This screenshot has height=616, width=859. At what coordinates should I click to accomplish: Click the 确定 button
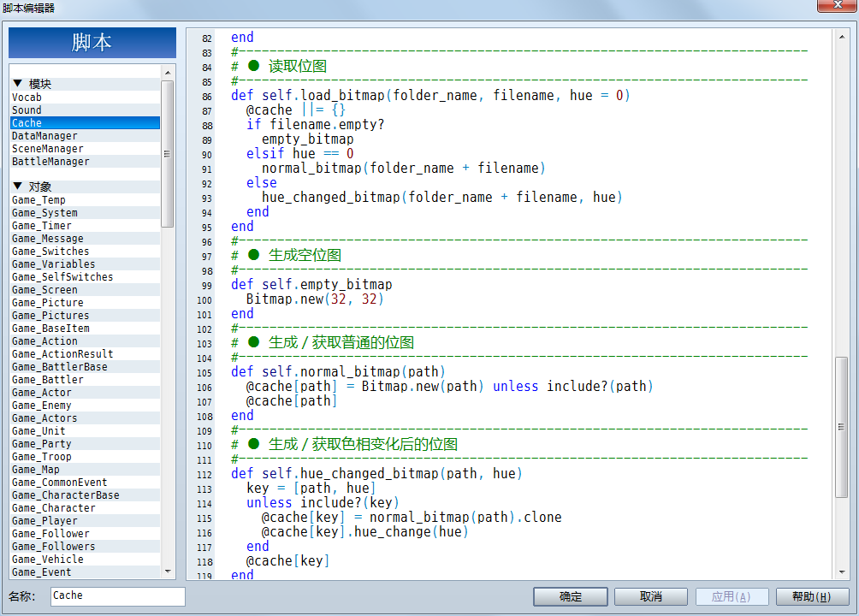[571, 596]
